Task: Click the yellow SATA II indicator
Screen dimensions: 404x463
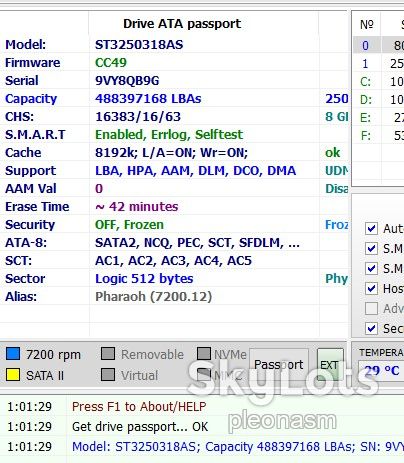Action: pyautogui.click(x=13, y=375)
